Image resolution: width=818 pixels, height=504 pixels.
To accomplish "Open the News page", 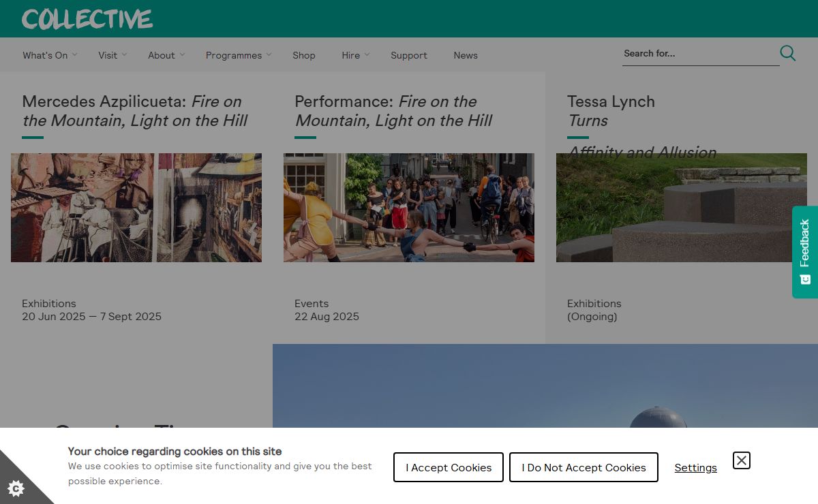I will coord(466,55).
